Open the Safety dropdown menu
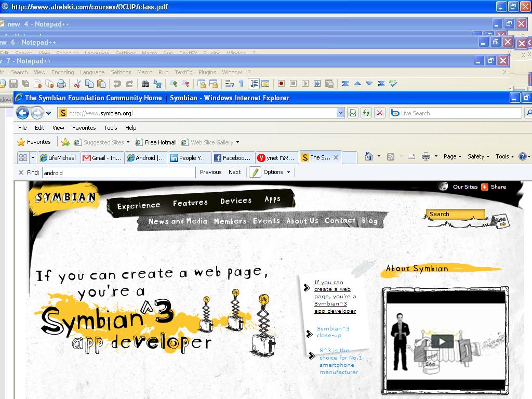 [478, 156]
